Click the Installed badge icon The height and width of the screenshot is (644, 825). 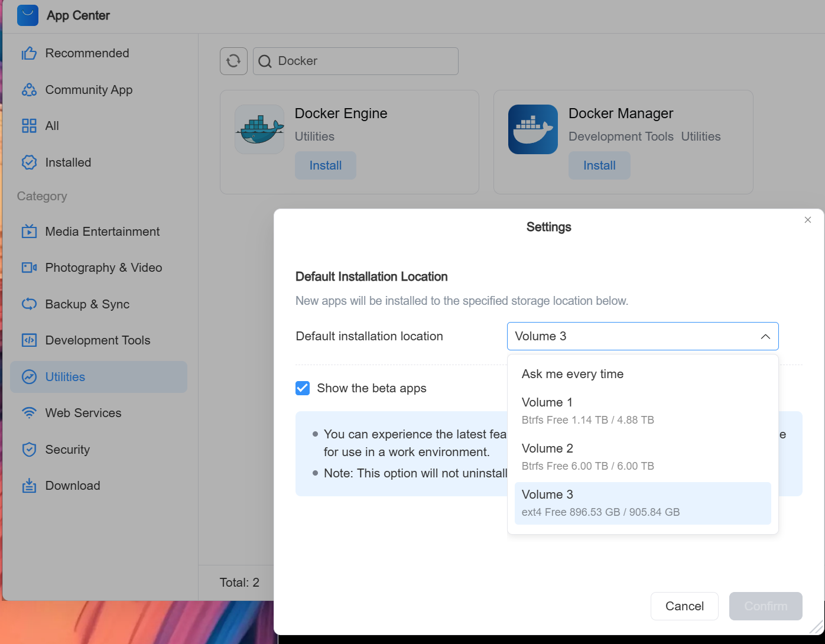point(29,162)
